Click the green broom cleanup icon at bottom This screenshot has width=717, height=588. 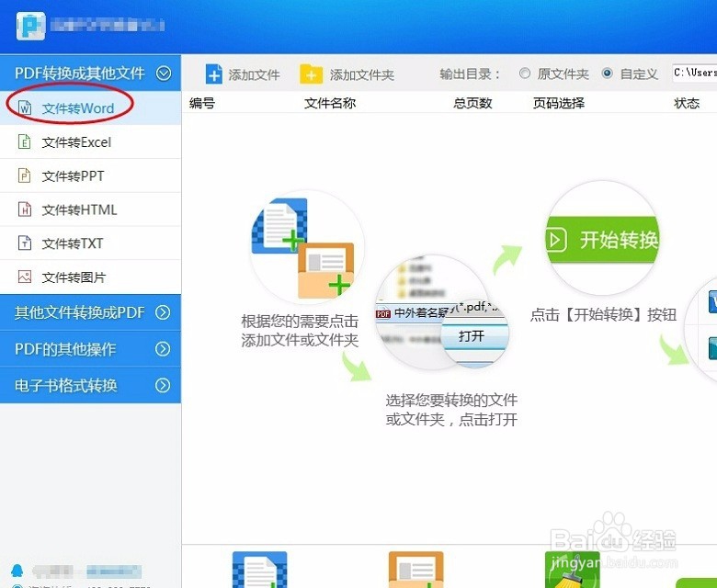click(572, 570)
